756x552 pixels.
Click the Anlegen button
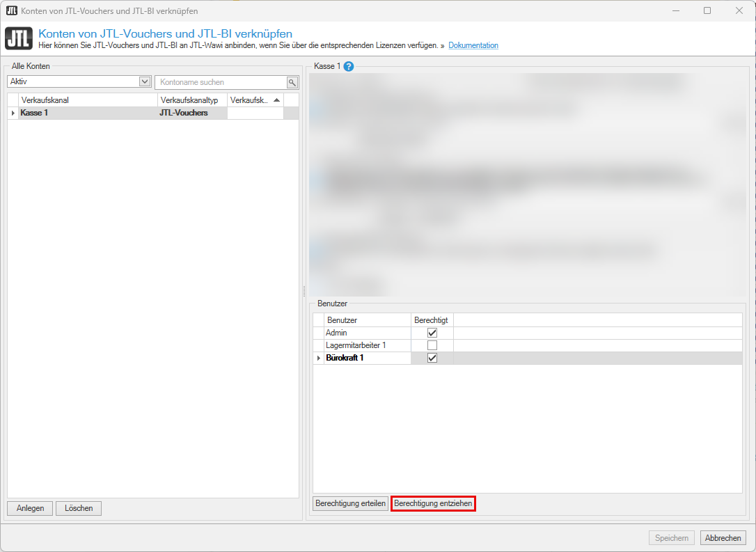[30, 508]
